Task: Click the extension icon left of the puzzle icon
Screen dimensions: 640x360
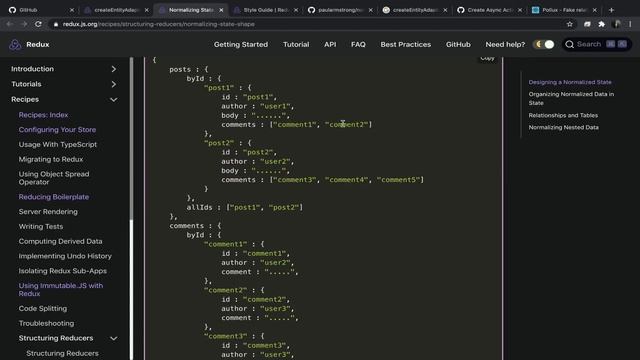Action: point(587,24)
